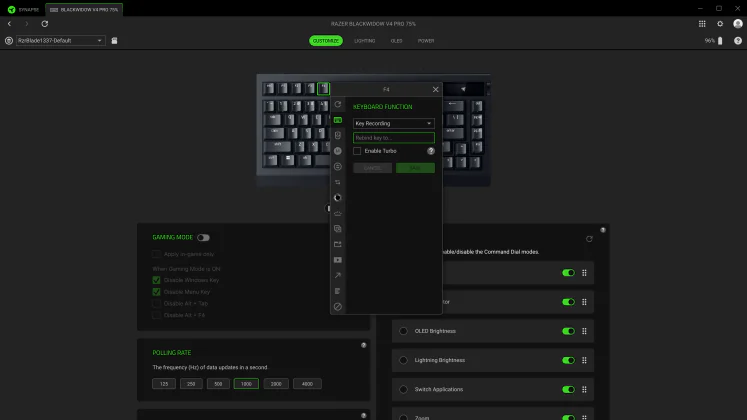Click drag handle on OLED Brightness row
The height and width of the screenshot is (420, 747).
pyautogui.click(x=584, y=331)
